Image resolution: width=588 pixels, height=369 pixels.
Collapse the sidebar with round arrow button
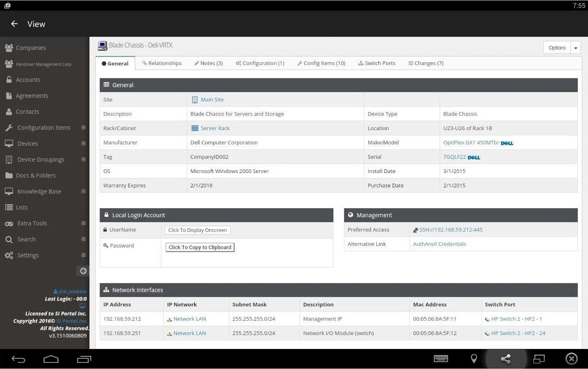(83, 271)
